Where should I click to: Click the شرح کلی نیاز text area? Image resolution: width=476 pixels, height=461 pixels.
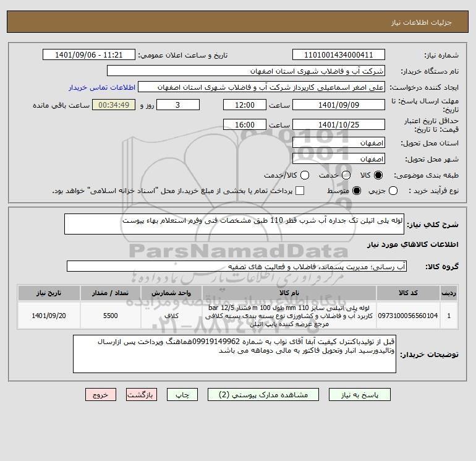coord(234,224)
